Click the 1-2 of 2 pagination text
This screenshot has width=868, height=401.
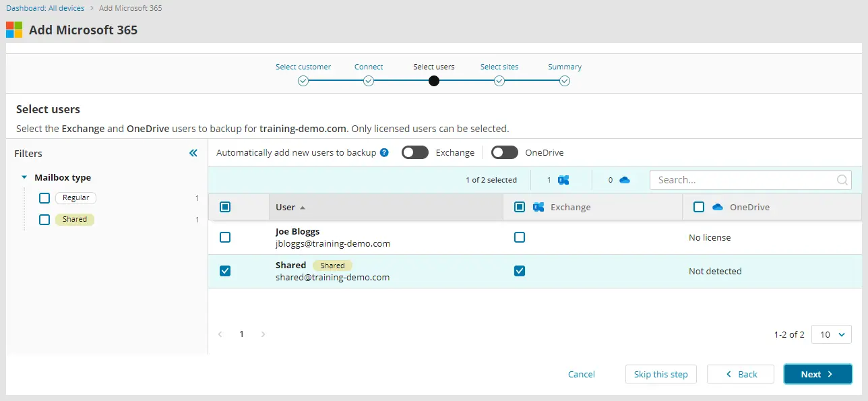790,334
